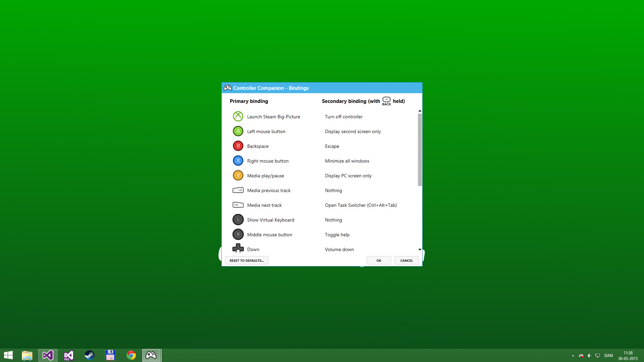Select the right stick R icon

tap(238, 234)
